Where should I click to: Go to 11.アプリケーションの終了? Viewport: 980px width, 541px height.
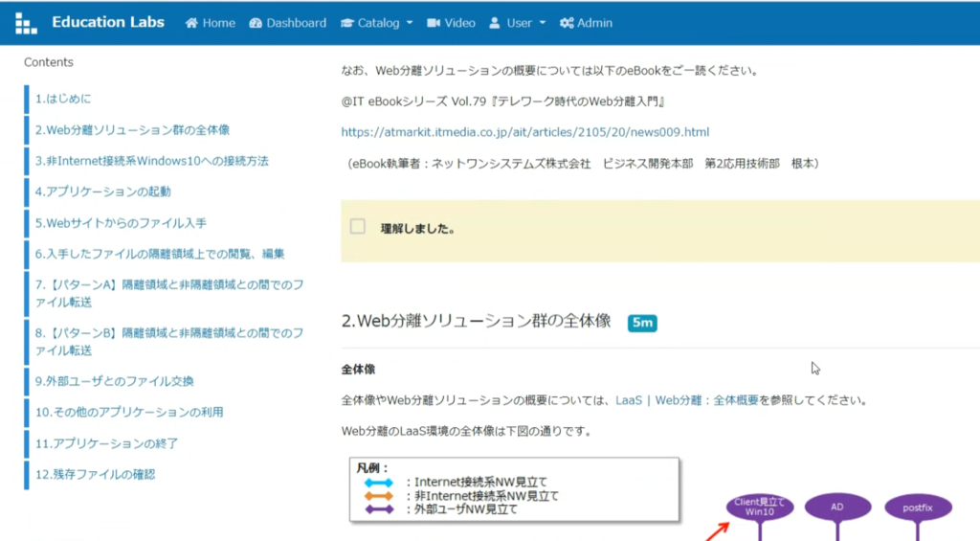click(x=107, y=443)
